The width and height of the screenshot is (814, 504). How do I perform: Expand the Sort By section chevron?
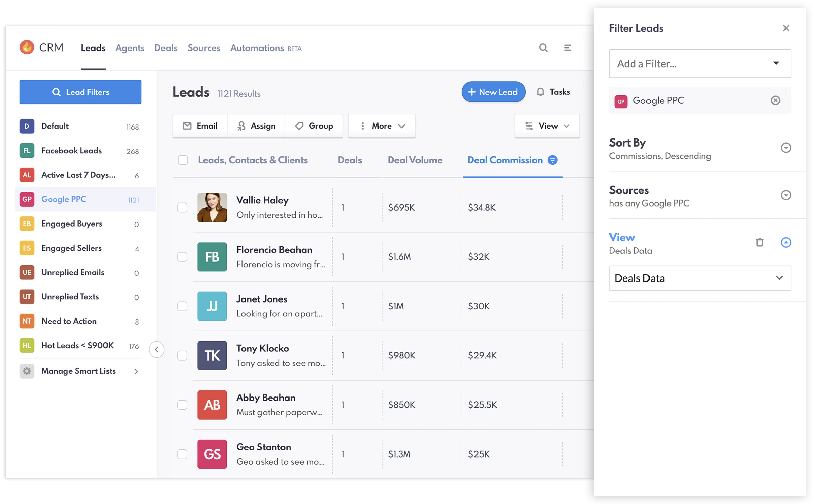pos(786,148)
